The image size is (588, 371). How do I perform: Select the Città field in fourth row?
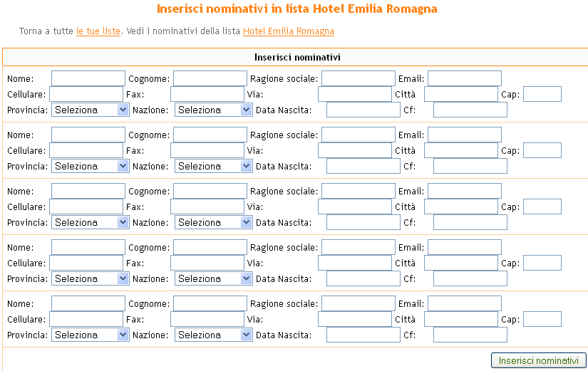[460, 263]
